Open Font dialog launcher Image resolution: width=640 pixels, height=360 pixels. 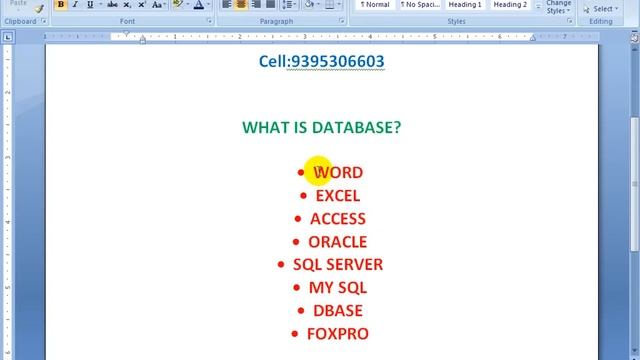click(210, 21)
